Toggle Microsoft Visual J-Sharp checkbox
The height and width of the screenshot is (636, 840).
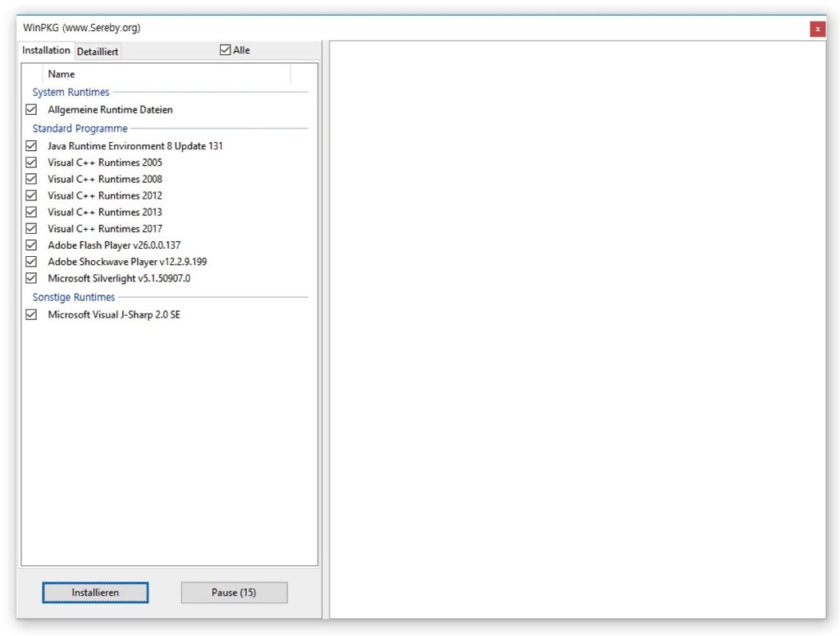tap(31, 314)
